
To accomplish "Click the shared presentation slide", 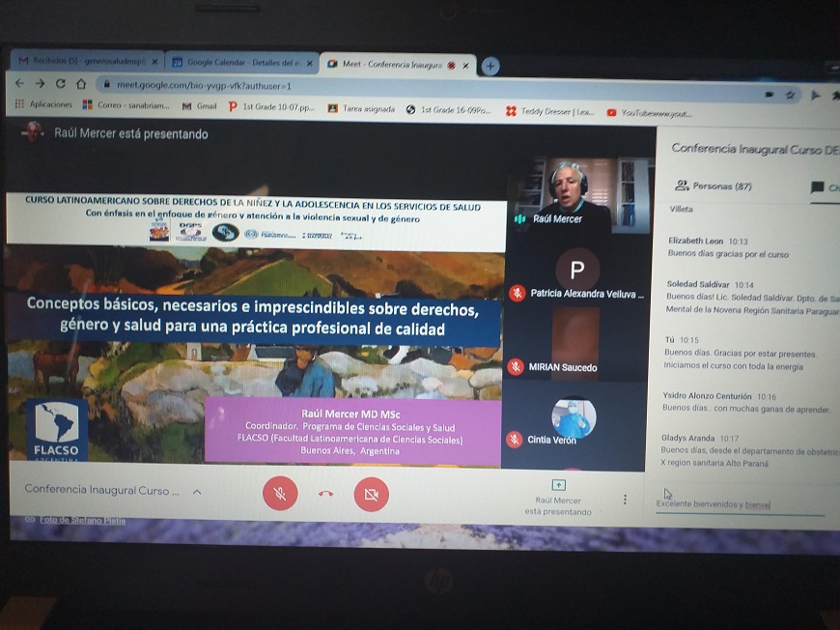I will point(255,329).
